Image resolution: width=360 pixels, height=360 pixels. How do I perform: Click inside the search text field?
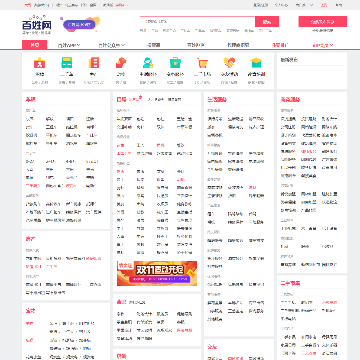coord(197,22)
